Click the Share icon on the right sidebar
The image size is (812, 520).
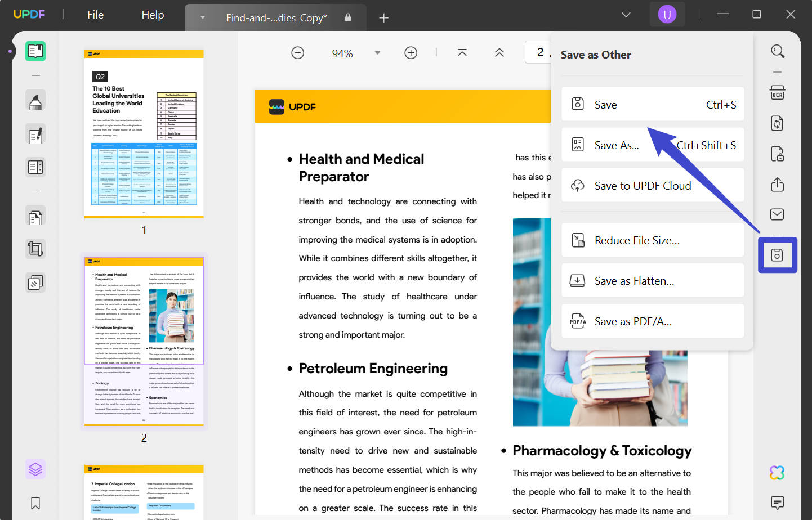click(777, 185)
